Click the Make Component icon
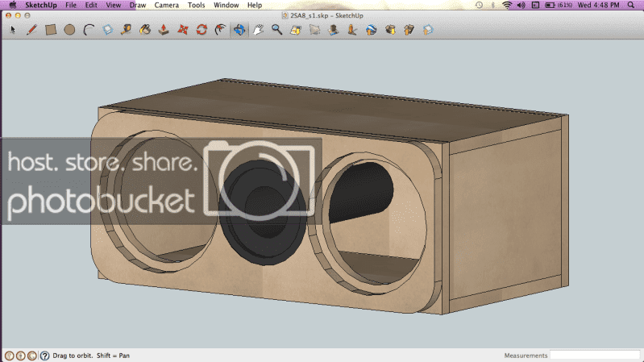This screenshot has width=644, height=362. (108, 30)
